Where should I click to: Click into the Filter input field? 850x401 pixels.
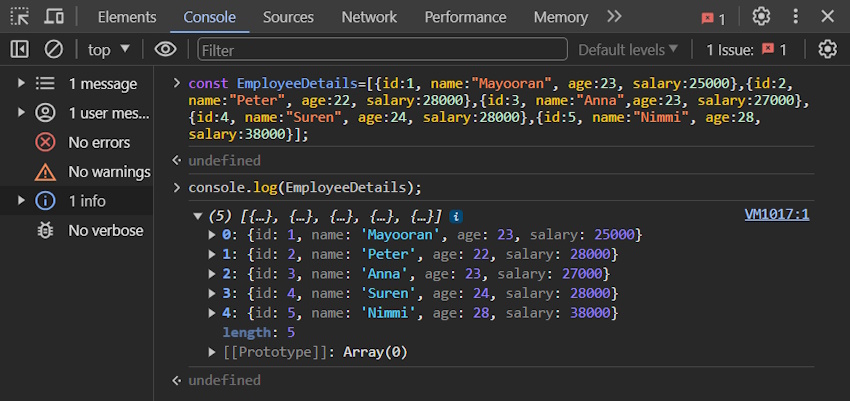383,50
